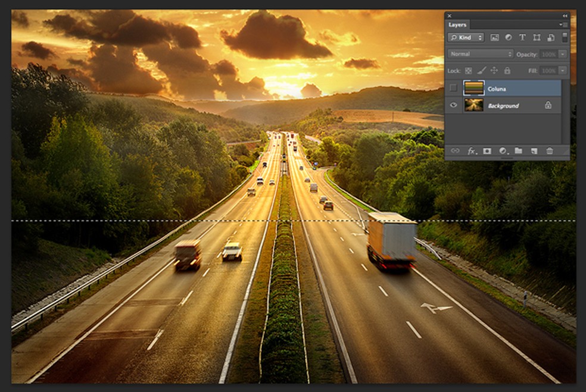Switch to the Layers tab
The width and height of the screenshot is (586, 392).
[x=457, y=24]
